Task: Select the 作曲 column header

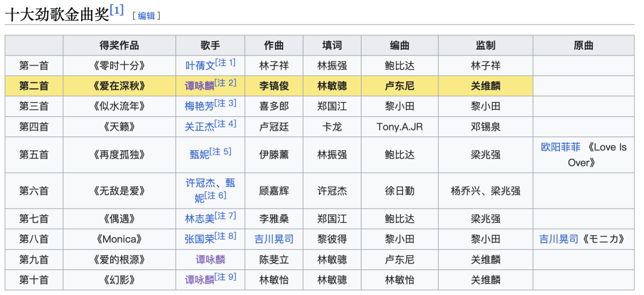Action: [x=274, y=45]
